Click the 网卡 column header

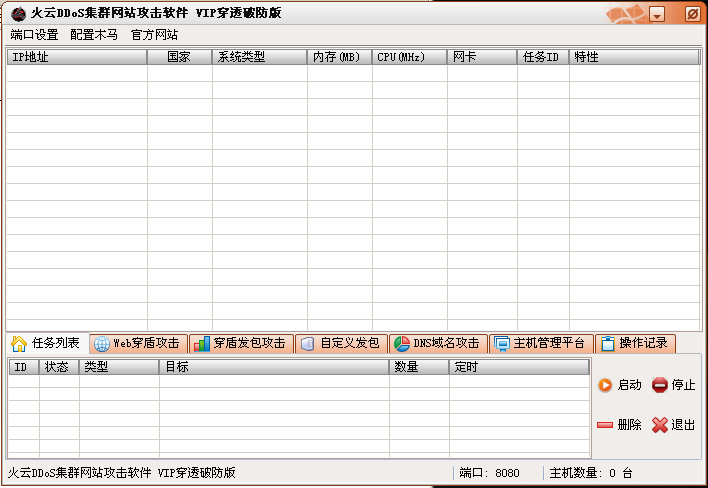[x=482, y=57]
